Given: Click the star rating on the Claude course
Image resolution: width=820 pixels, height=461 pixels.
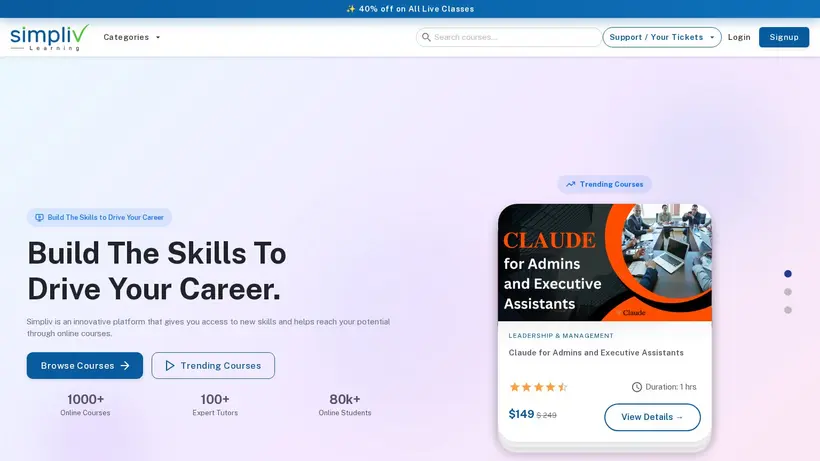Looking at the screenshot, I should (x=538, y=387).
